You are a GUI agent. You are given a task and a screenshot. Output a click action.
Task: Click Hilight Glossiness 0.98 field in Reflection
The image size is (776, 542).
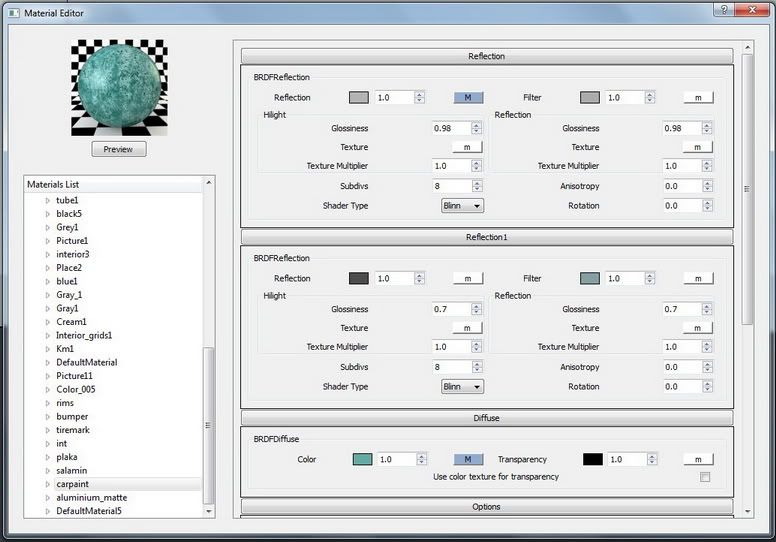click(451, 128)
